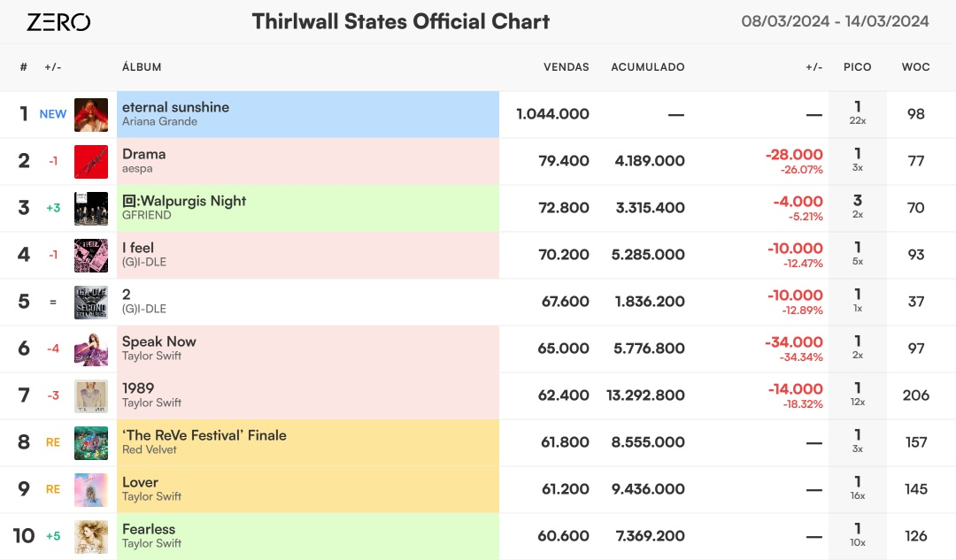Click the Walpurgis Night album artwork
Viewport: 956px width, 560px height.
coord(91,209)
